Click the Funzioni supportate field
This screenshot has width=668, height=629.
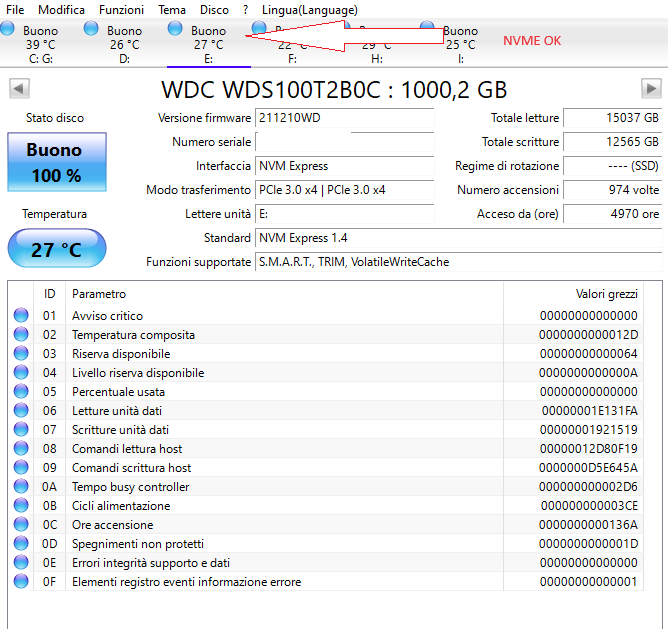tap(458, 262)
